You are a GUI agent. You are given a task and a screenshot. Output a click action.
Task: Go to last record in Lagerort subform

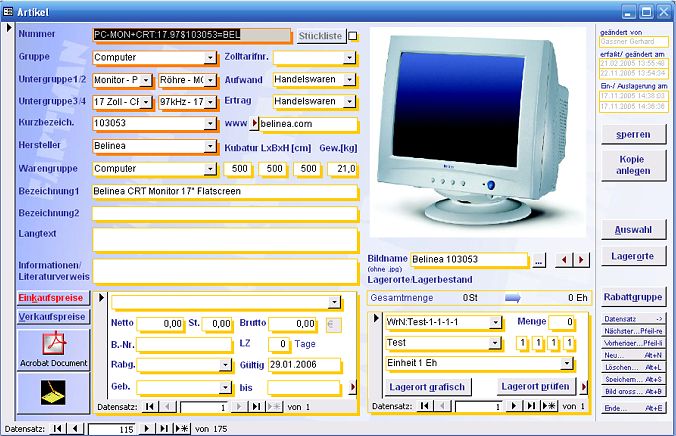pos(531,406)
